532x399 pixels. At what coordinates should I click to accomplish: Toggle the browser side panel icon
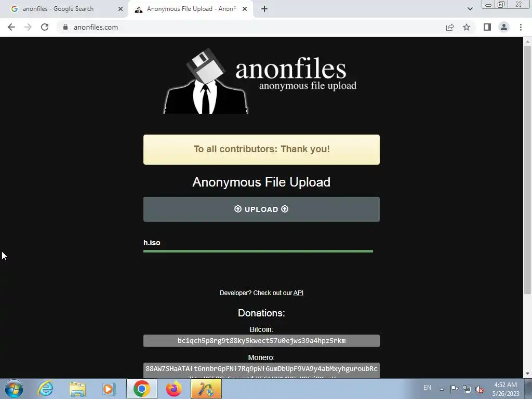(x=487, y=27)
